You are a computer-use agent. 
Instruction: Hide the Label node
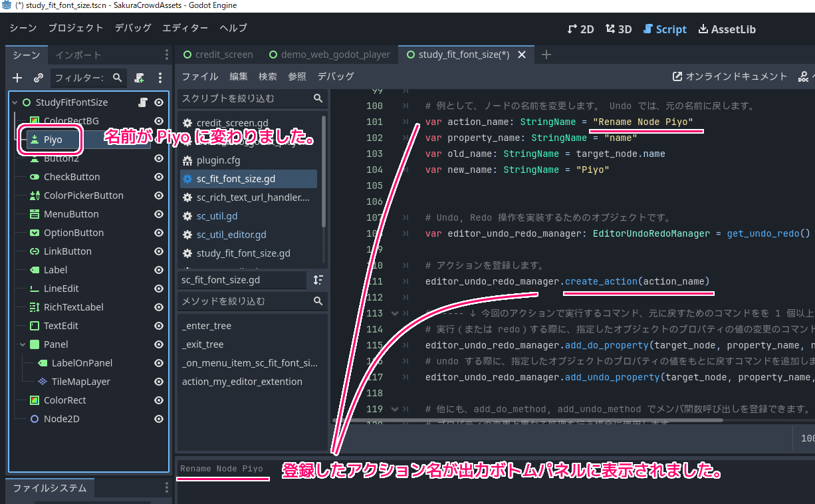(x=159, y=270)
